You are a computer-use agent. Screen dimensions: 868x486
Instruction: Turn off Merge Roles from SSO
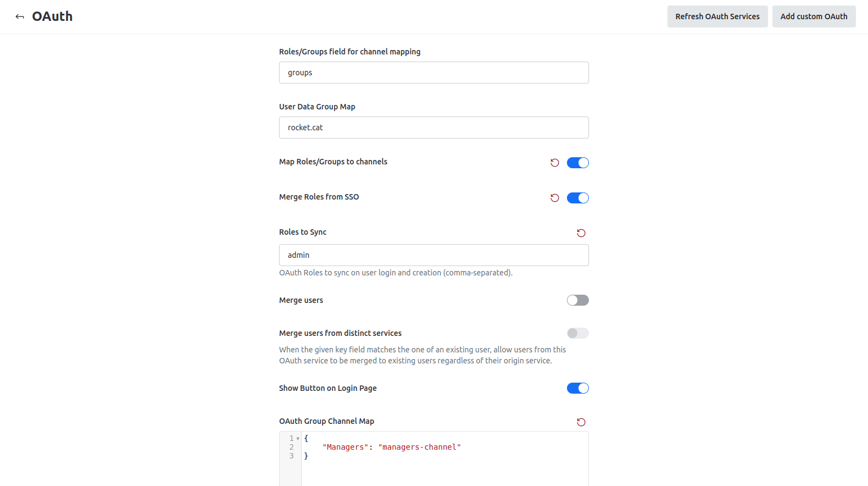coord(578,198)
